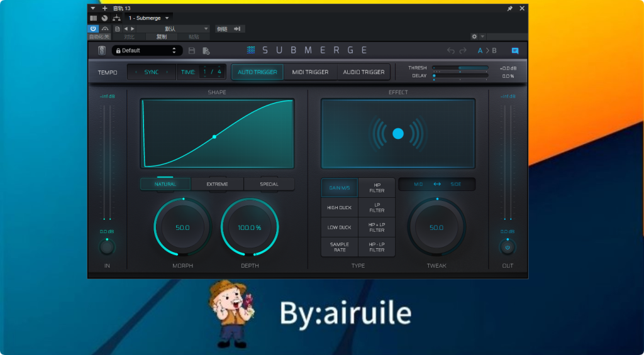Select HIGH DUCK effect type
This screenshot has height=355, width=644.
pyautogui.click(x=340, y=208)
